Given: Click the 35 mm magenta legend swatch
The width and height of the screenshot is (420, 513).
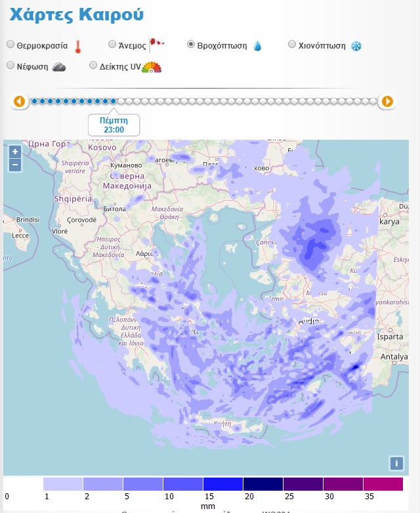Looking at the screenshot, I should click(383, 484).
